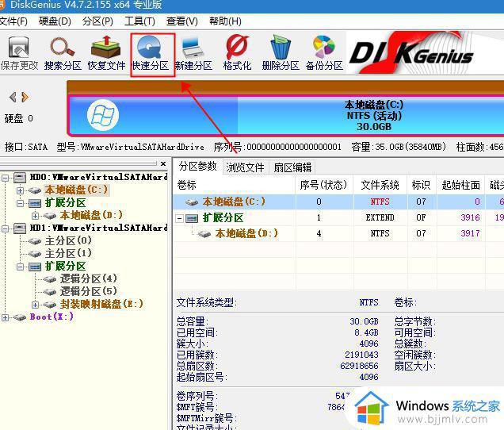Open the 备份分区 backup partition tool
Screen dimensions: 504x430
pos(324,53)
